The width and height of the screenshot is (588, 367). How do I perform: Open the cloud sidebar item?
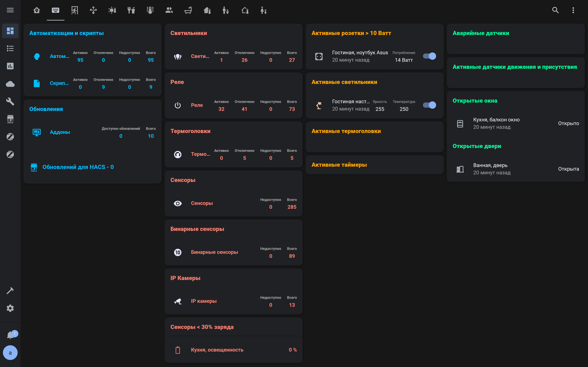10,84
